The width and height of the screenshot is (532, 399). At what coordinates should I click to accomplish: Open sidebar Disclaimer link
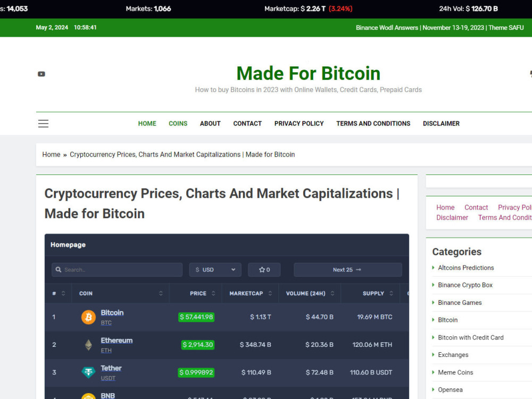(x=452, y=218)
